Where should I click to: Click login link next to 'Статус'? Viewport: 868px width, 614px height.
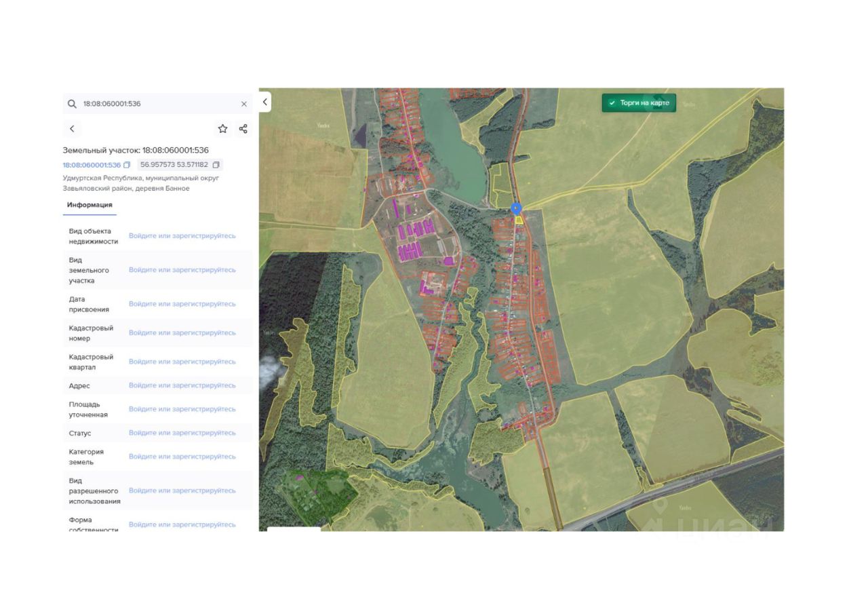(x=182, y=433)
